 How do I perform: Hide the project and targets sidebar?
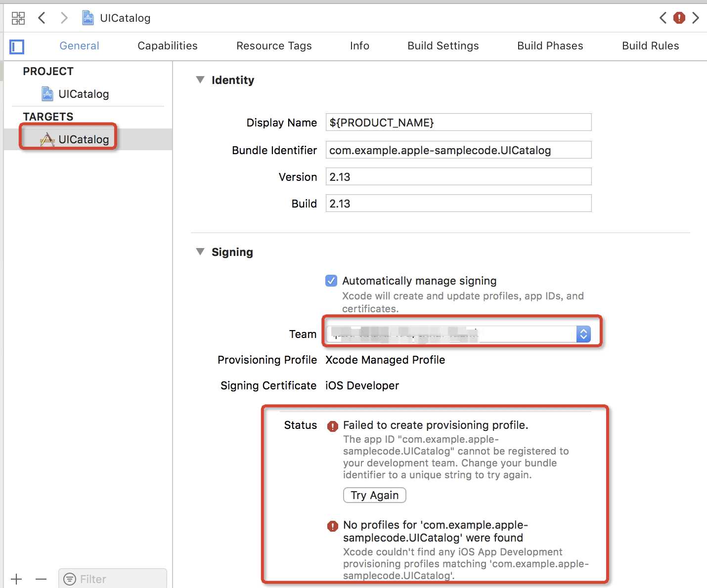coord(17,47)
